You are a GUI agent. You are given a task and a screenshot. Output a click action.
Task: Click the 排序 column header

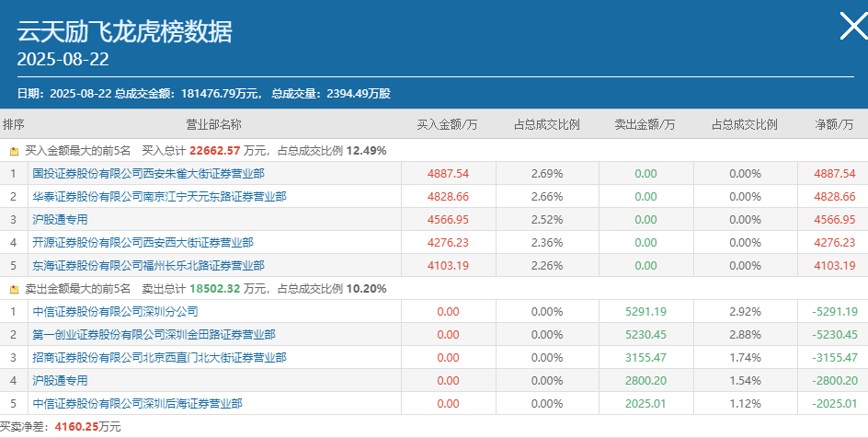coord(13,124)
